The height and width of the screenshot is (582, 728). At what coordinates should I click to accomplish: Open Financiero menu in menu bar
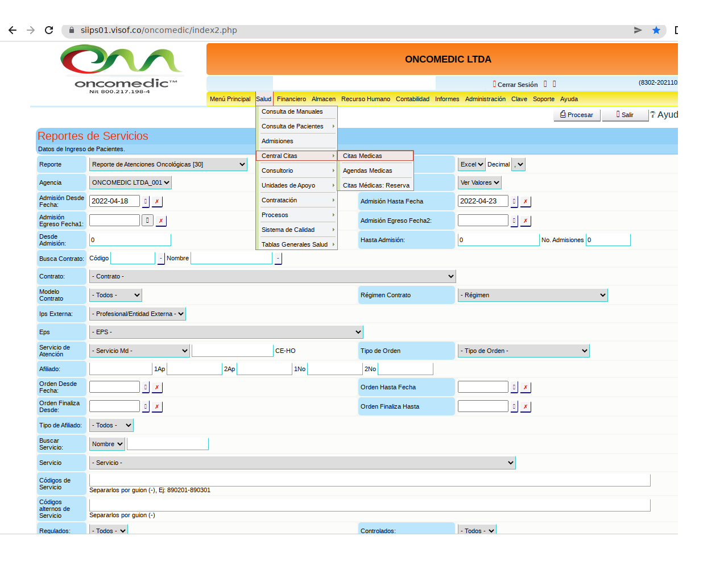coord(291,99)
